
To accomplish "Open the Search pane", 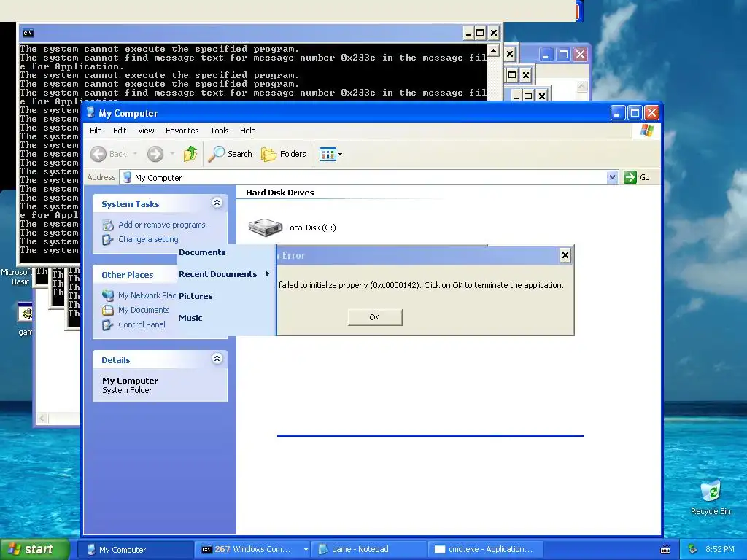I will (x=231, y=154).
